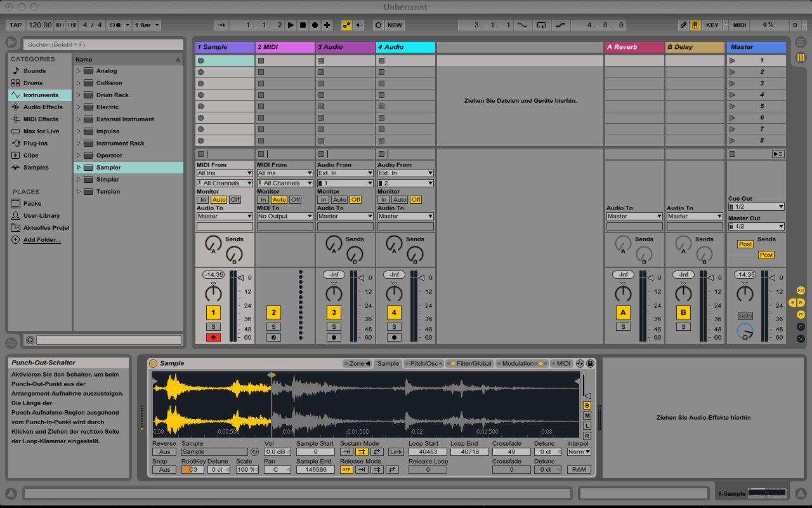
Task: Open the Cue Out dropdown on Master
Action: click(x=756, y=206)
